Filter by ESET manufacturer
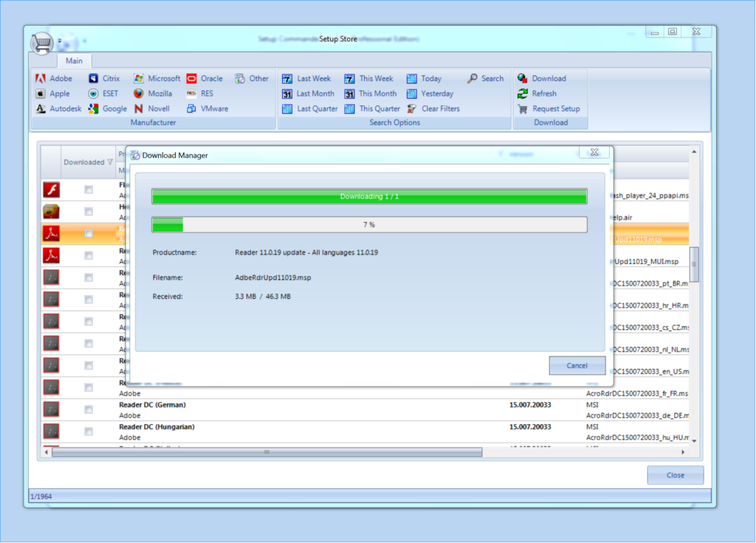 [103, 94]
